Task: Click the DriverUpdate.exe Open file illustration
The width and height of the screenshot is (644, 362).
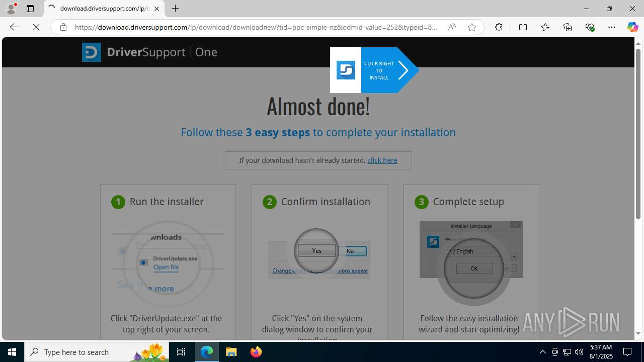Action: pos(168,263)
